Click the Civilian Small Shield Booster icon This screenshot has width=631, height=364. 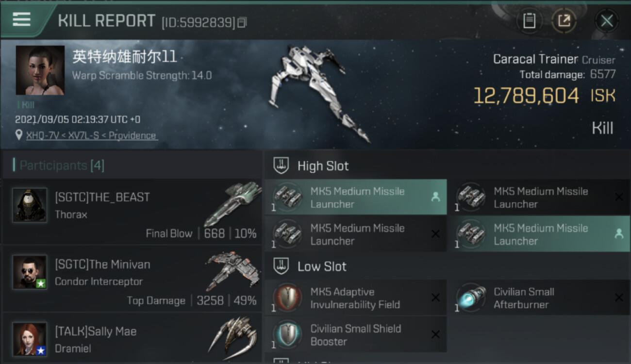pos(287,334)
